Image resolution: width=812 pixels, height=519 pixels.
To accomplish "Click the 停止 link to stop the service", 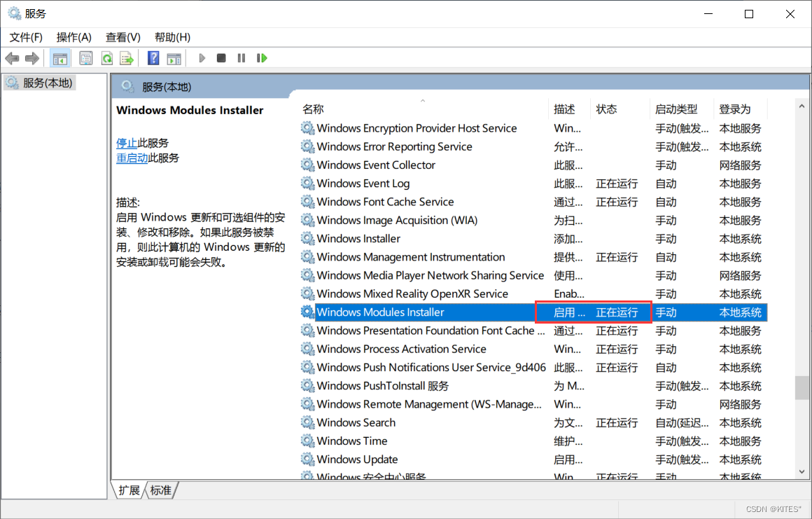I will pyautogui.click(x=127, y=143).
